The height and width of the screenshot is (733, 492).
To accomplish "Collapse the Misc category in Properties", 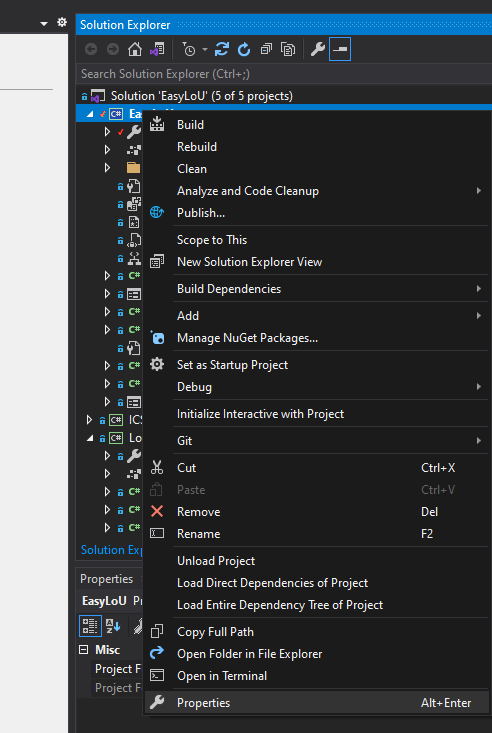I will coord(84,650).
